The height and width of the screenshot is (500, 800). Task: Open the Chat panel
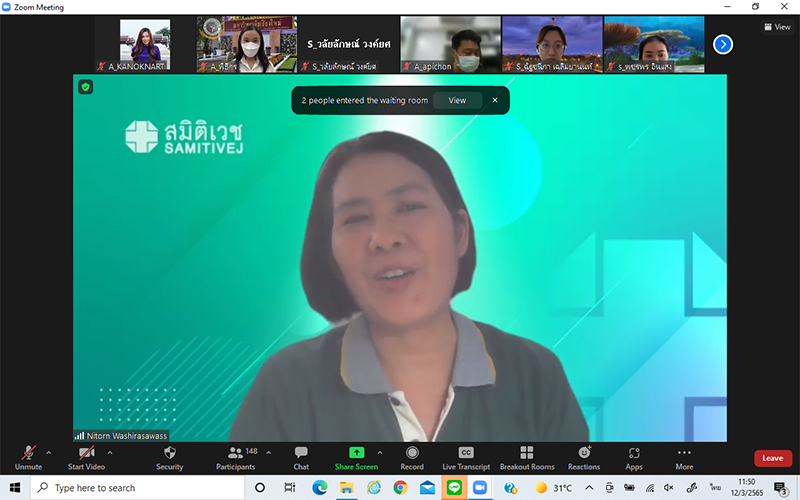click(301, 458)
